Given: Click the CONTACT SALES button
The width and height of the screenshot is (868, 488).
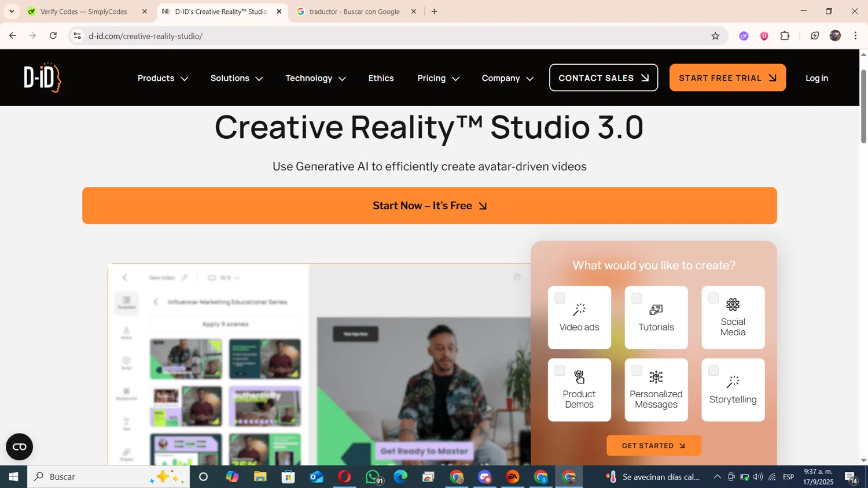Looking at the screenshot, I should pyautogui.click(x=604, y=77).
